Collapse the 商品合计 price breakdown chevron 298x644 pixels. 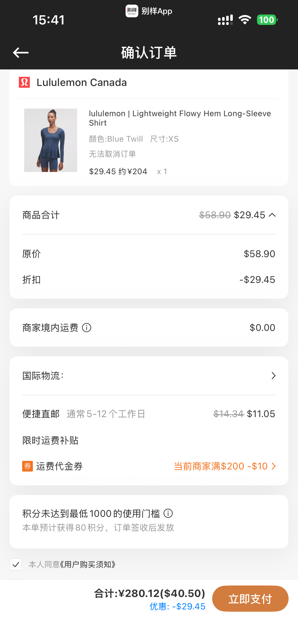272,215
